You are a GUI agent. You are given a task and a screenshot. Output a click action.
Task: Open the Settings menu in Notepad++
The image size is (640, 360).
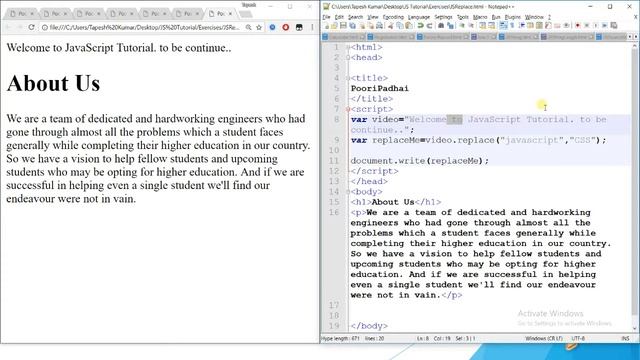[443, 17]
